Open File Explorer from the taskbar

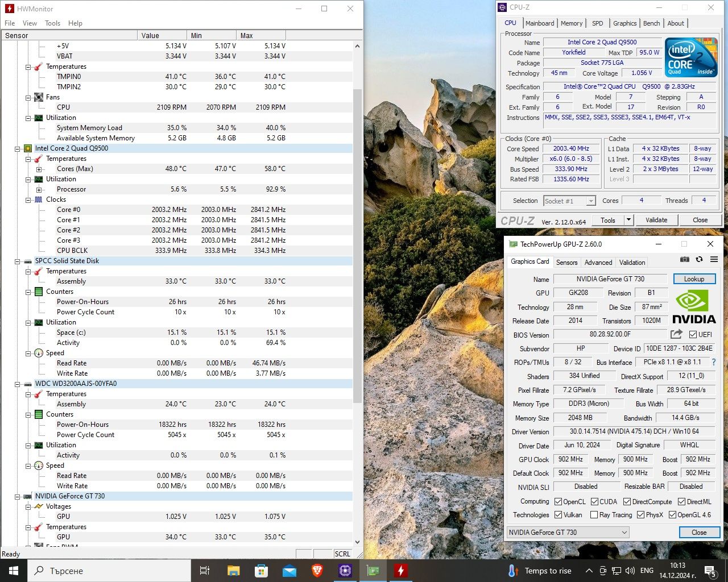pos(233,571)
